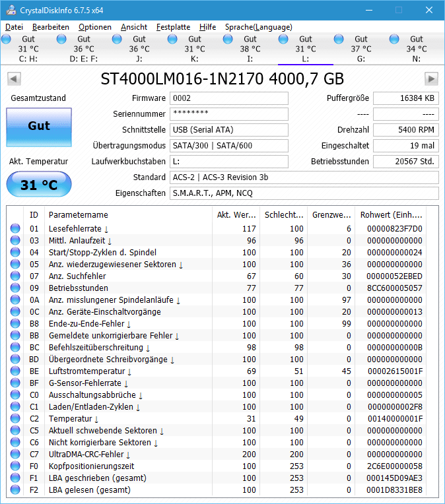445x504 pixels.
Task: Select the K: drive tab
Action: click(194, 49)
